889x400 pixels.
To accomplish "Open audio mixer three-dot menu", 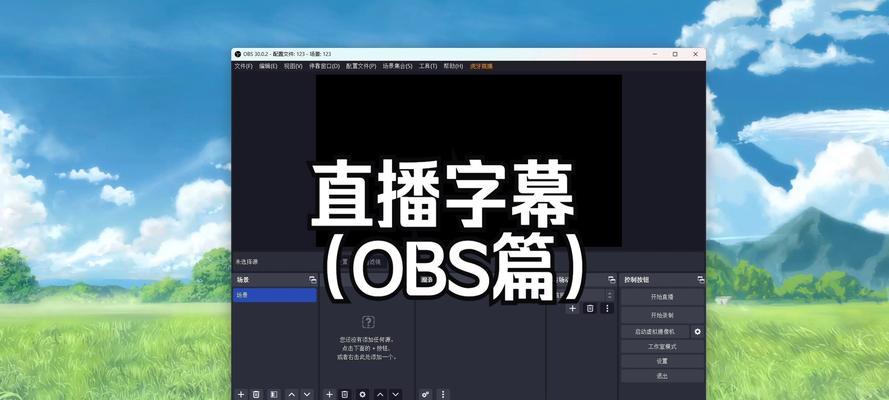I will 443,394.
